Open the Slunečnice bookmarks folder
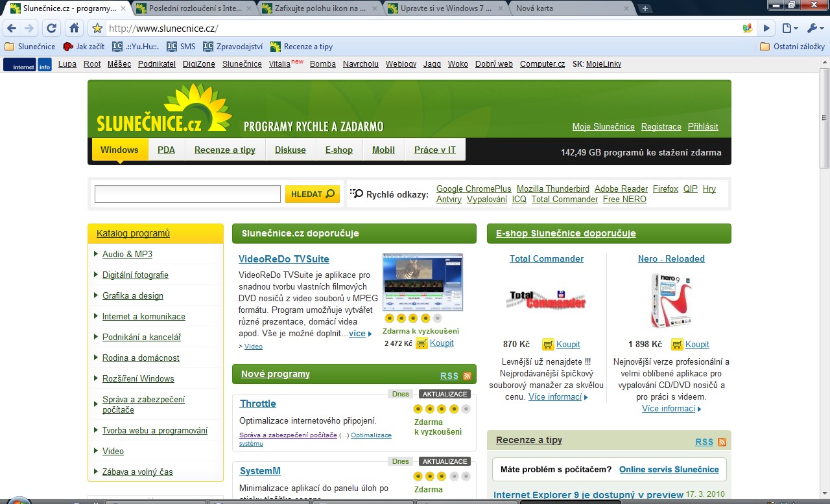This screenshot has width=830, height=504. pyautogui.click(x=30, y=47)
